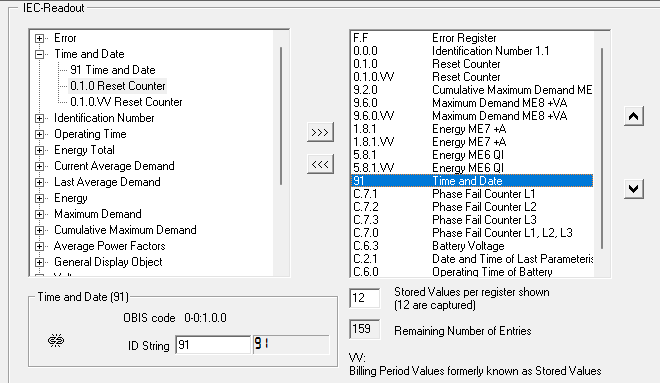This screenshot has height=383, width=660.
Task: Click the Error tree label
Action: tap(65, 38)
